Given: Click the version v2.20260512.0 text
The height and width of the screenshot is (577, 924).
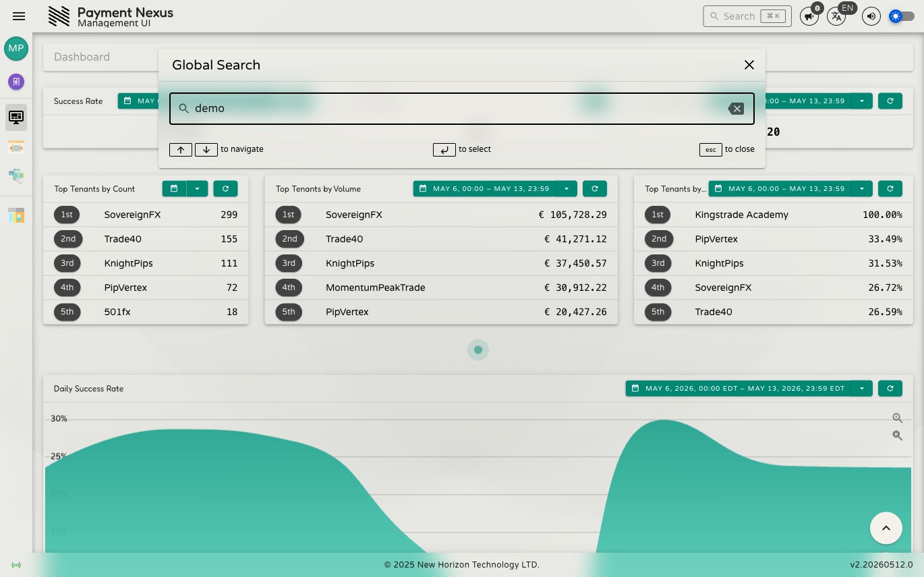Looking at the screenshot, I should (882, 565).
